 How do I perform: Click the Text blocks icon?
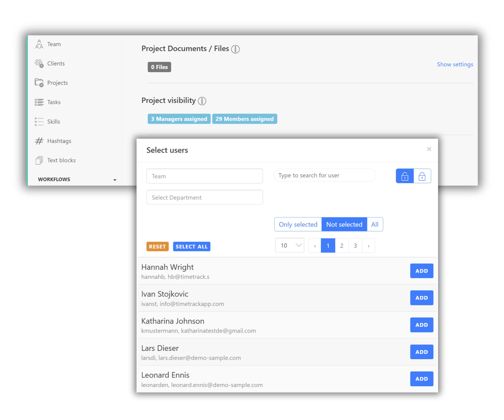(39, 160)
